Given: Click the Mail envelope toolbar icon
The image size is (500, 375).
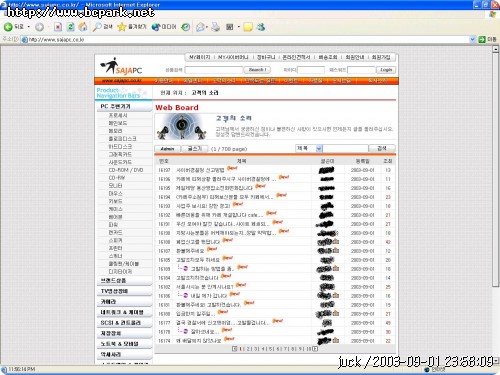Looking at the screenshot, I should [200, 27].
